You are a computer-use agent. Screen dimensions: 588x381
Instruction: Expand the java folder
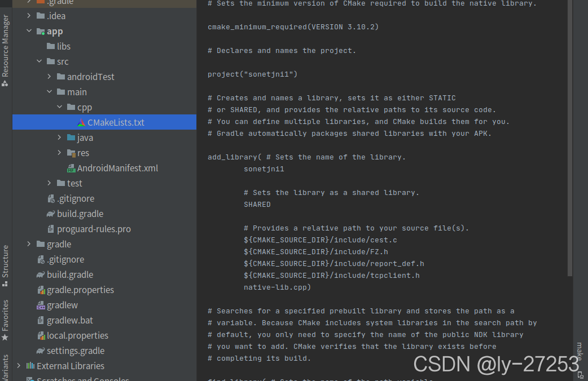click(60, 138)
